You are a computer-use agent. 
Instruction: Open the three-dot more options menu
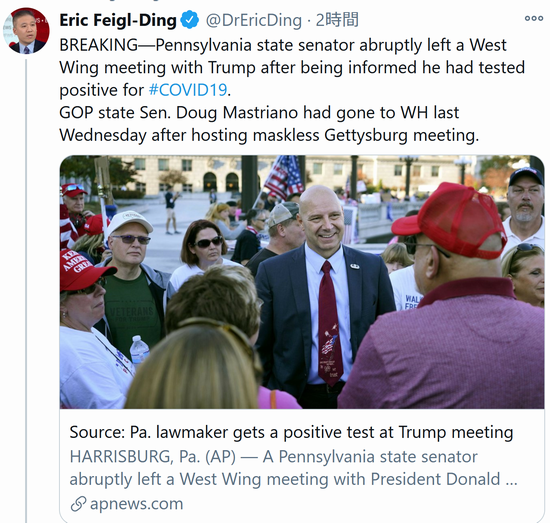click(x=534, y=19)
